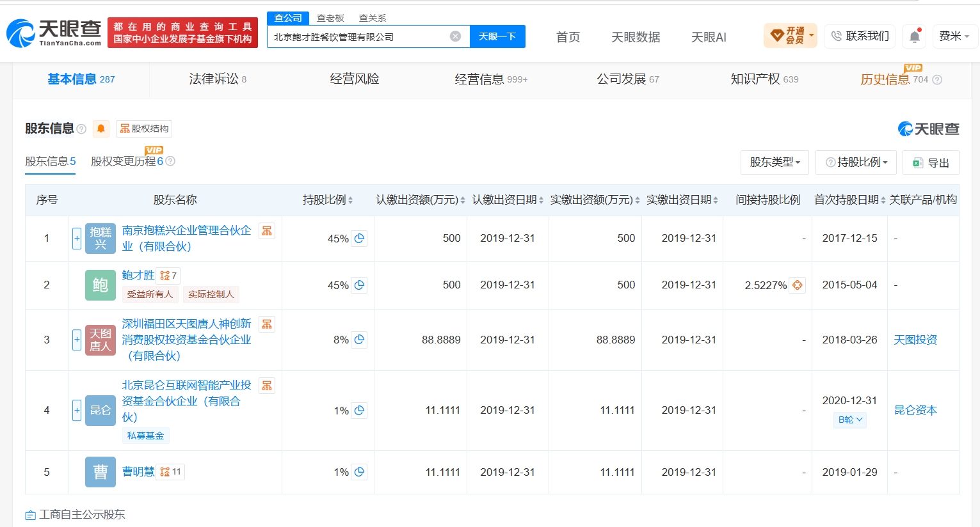Click the blue 昆仑 avatar
980x527 pixels.
(x=100, y=411)
